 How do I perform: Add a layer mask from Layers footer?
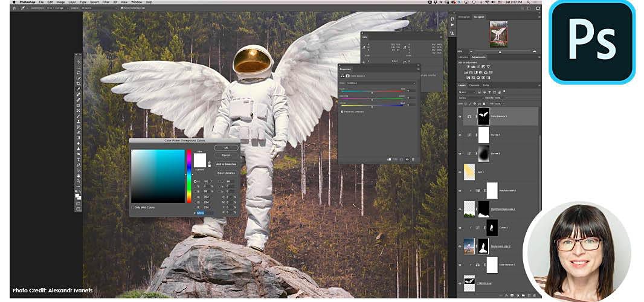(x=512, y=295)
